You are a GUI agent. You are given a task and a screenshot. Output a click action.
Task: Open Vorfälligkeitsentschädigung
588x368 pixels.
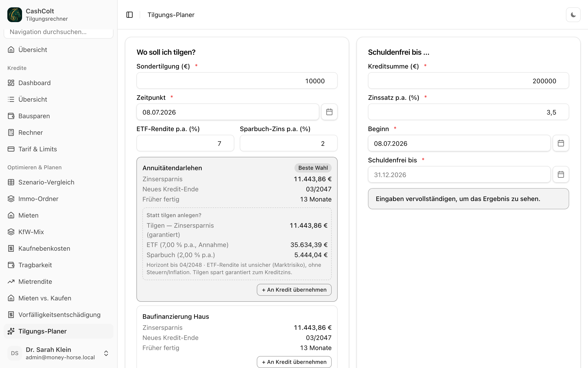coord(59,314)
